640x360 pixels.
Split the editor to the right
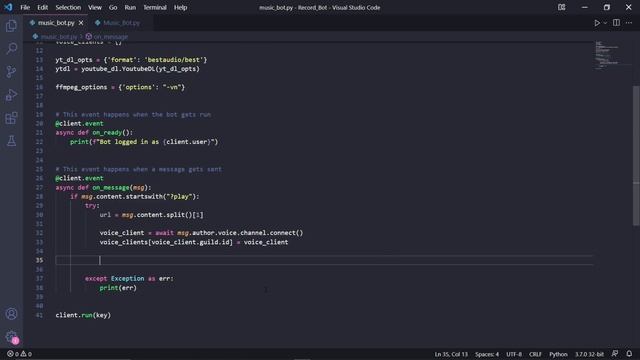(x=616, y=23)
